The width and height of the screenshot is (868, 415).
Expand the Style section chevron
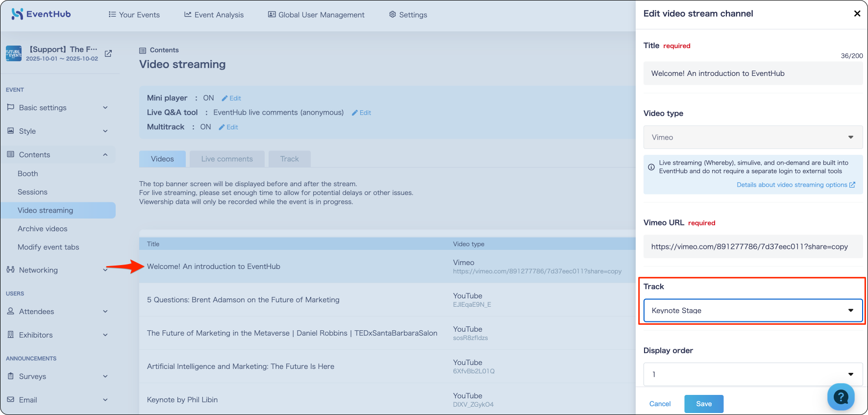tap(105, 131)
